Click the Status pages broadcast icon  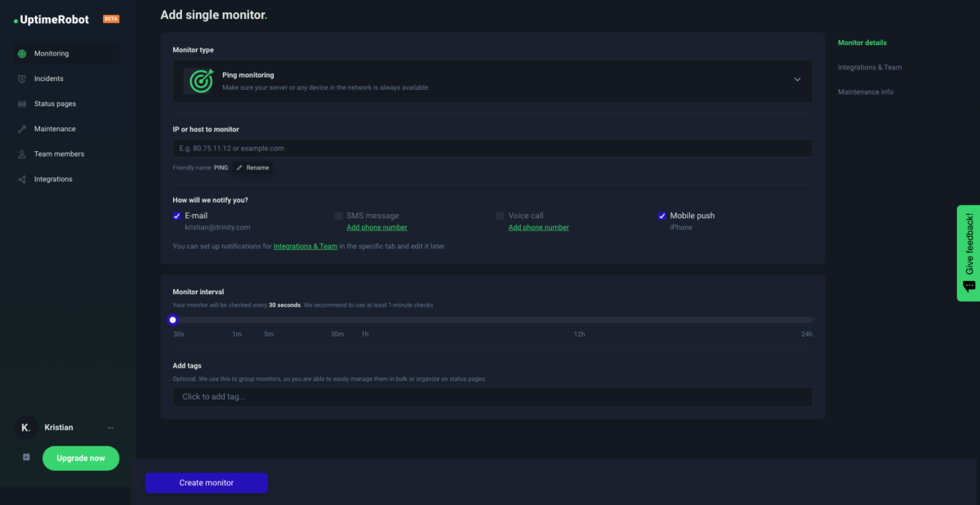22,104
